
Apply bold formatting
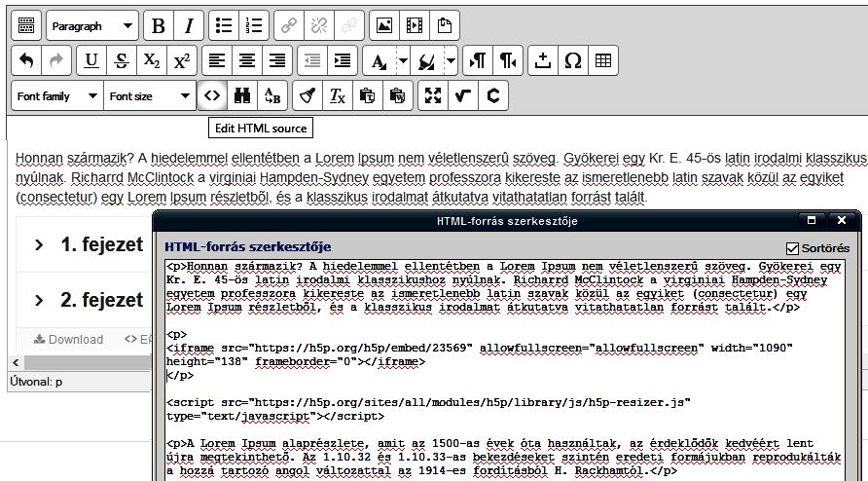(x=159, y=25)
